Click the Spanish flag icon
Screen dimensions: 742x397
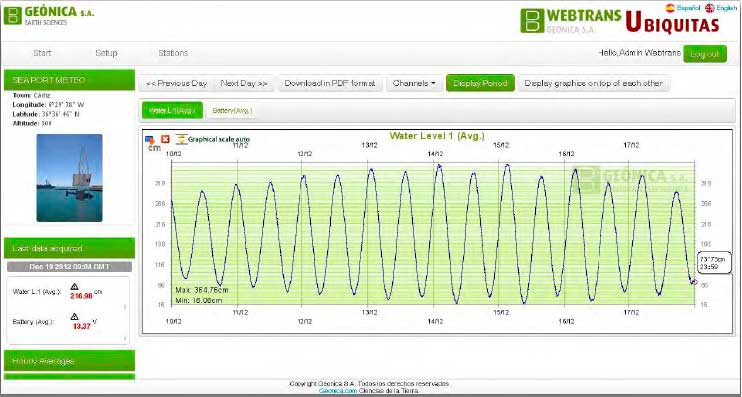(x=670, y=8)
